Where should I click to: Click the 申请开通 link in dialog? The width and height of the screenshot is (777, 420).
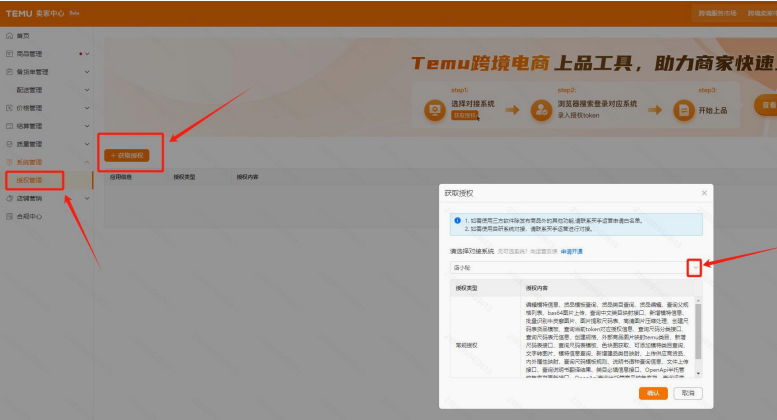572,252
